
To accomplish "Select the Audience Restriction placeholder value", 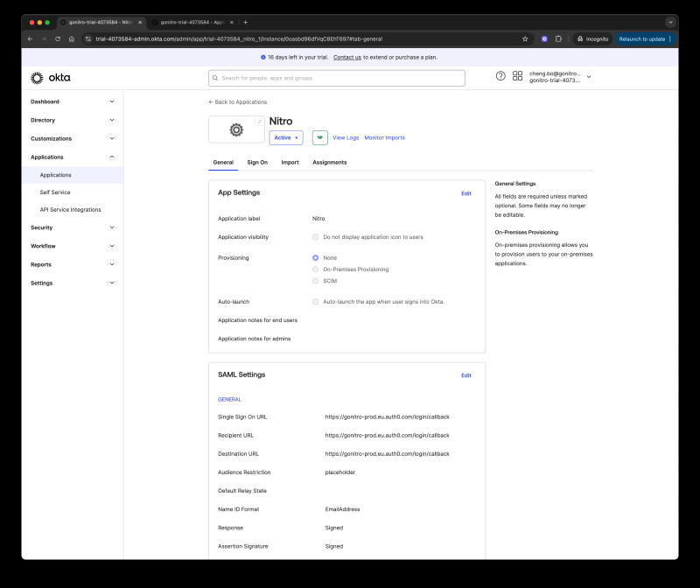I will point(339,472).
